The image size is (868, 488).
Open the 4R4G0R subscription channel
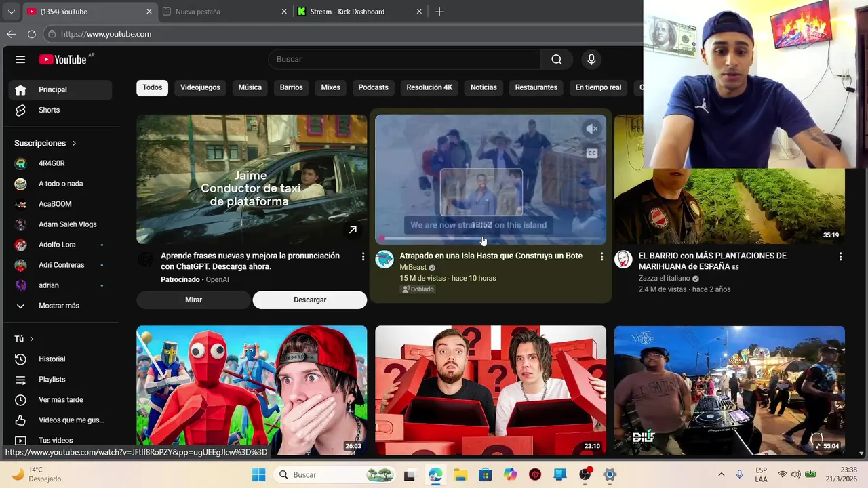coord(60,163)
